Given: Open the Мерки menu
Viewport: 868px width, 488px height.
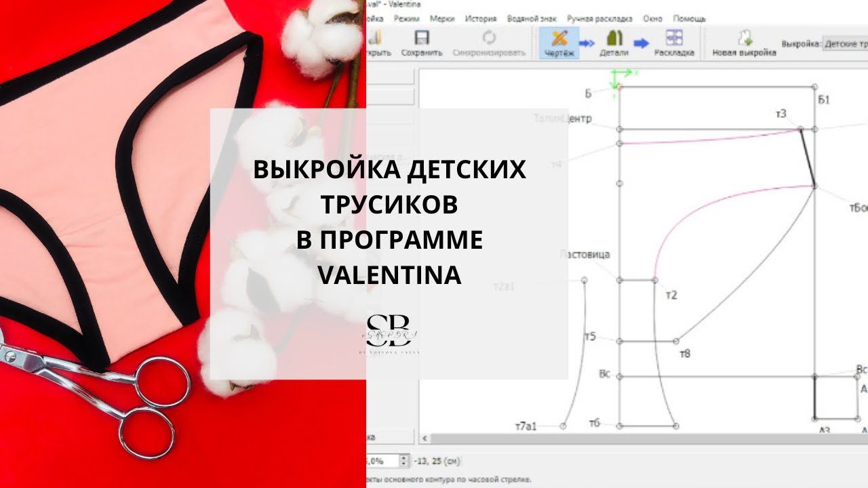Looking at the screenshot, I should coord(442,19).
